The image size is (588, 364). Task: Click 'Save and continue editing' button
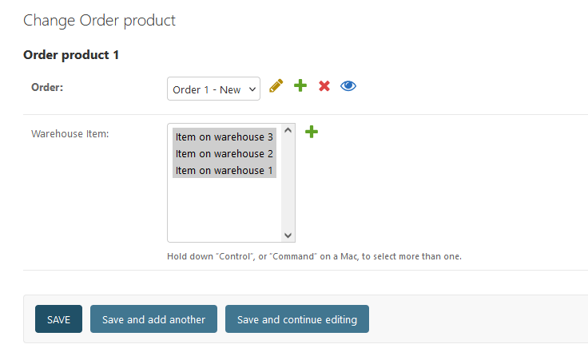point(297,319)
